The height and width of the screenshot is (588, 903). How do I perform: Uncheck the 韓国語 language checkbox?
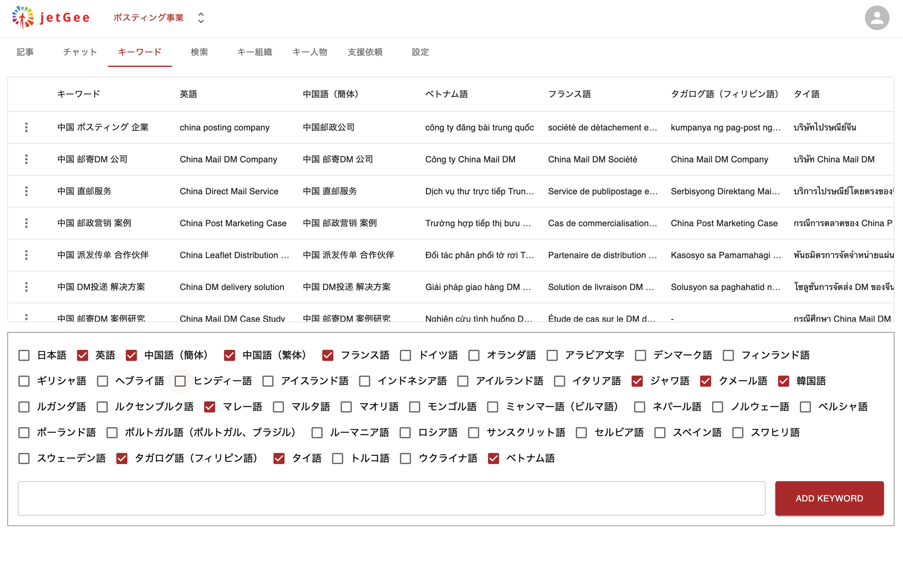784,381
